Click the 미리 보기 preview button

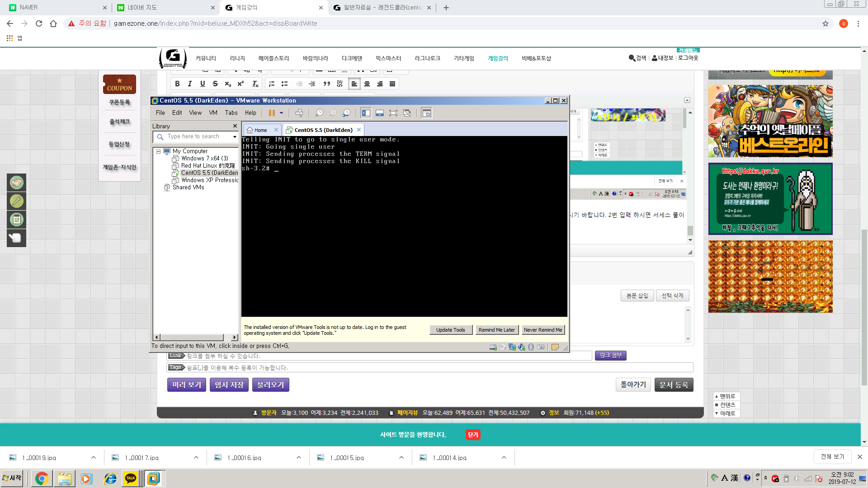coord(187,385)
